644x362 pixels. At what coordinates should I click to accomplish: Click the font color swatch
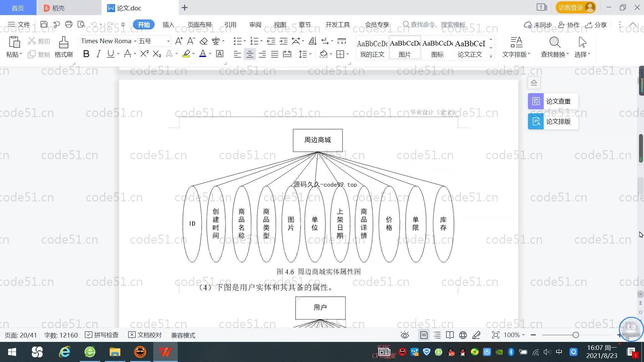[203, 54]
